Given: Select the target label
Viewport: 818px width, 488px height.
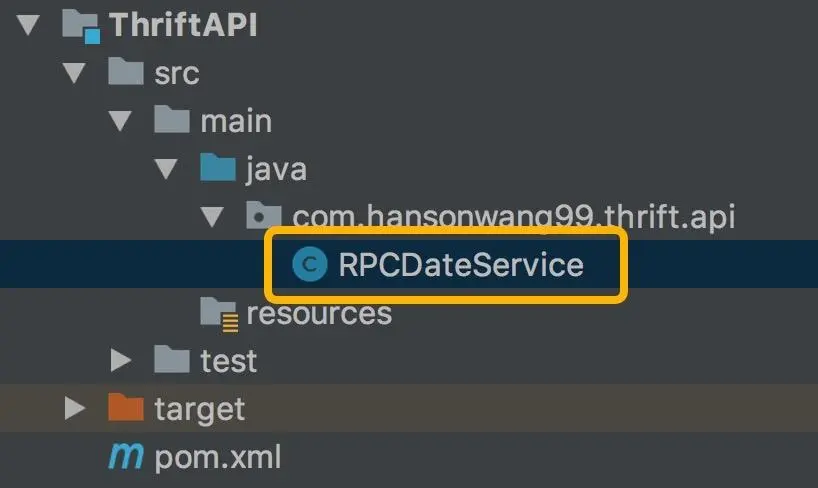Looking at the screenshot, I should pos(199,410).
